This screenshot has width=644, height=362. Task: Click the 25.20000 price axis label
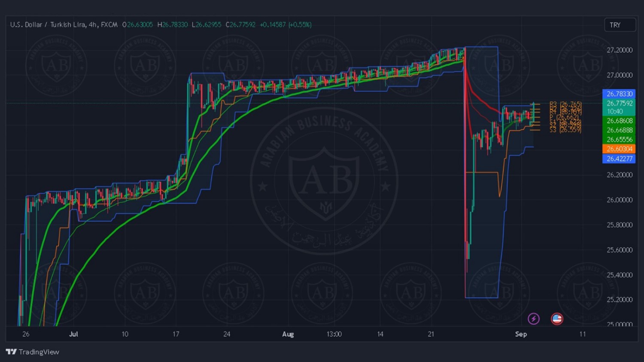tap(620, 300)
